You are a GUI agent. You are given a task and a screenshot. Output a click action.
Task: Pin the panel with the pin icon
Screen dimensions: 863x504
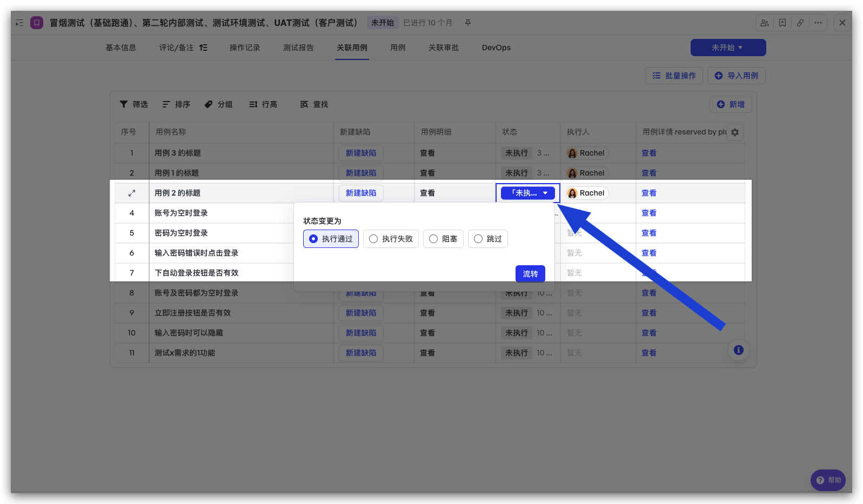[x=468, y=23]
